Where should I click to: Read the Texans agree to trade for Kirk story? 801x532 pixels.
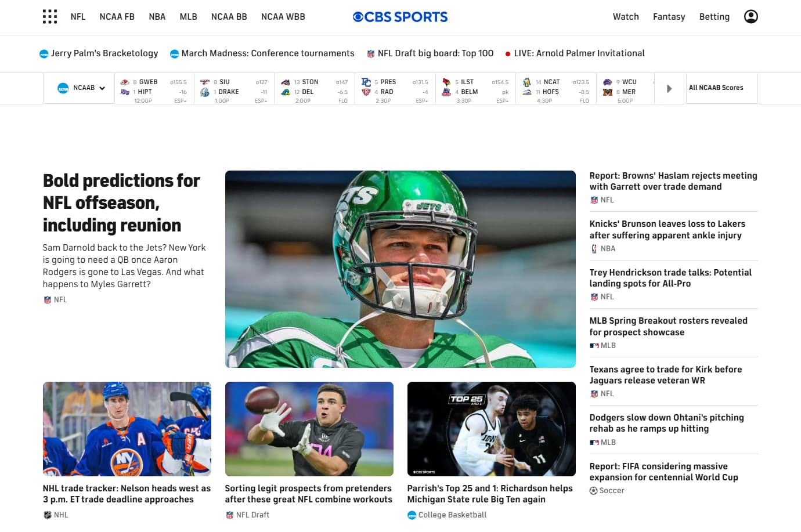(x=666, y=375)
